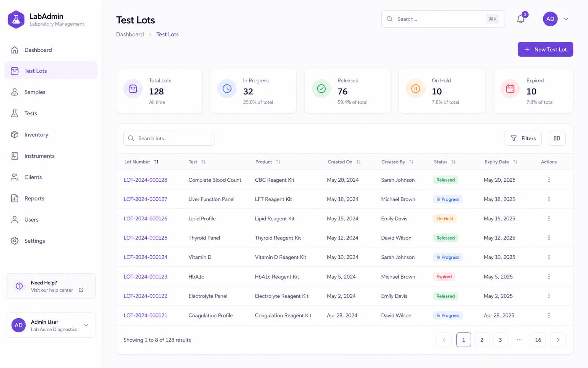Click the Released checkmark icon
Screen dimensions: 588x368
pos(322,89)
